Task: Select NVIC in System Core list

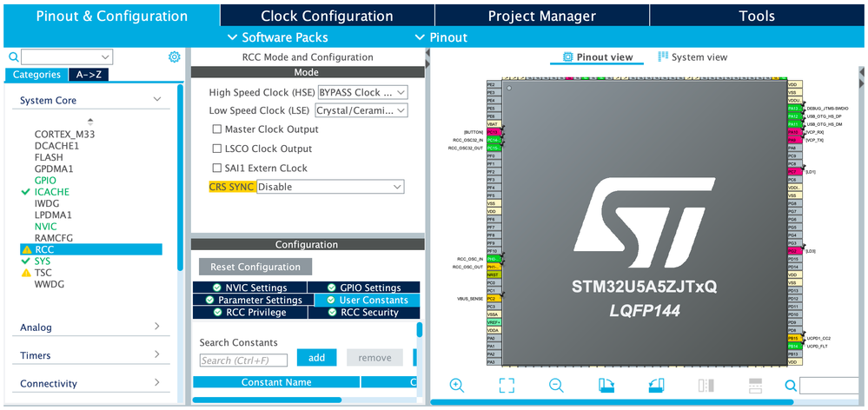Action: [45, 227]
